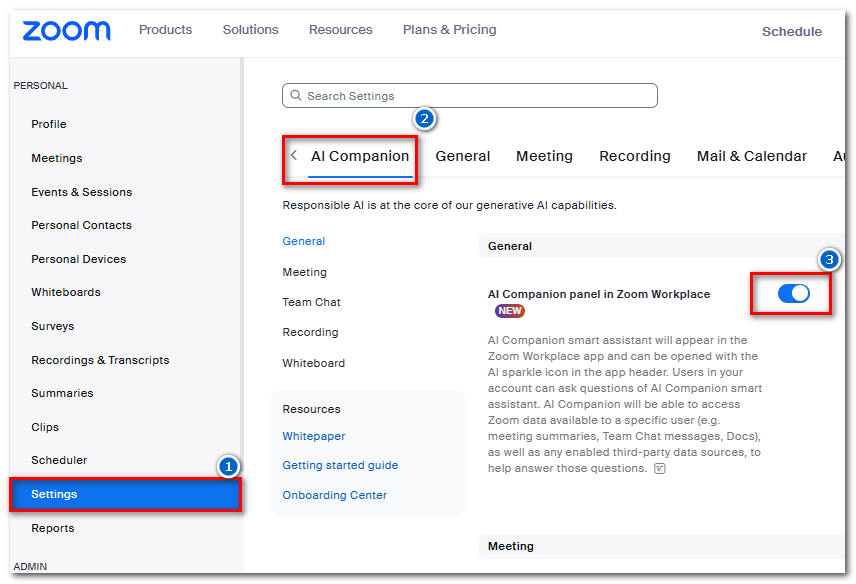Open the Whitepaper resource link

[x=313, y=436]
